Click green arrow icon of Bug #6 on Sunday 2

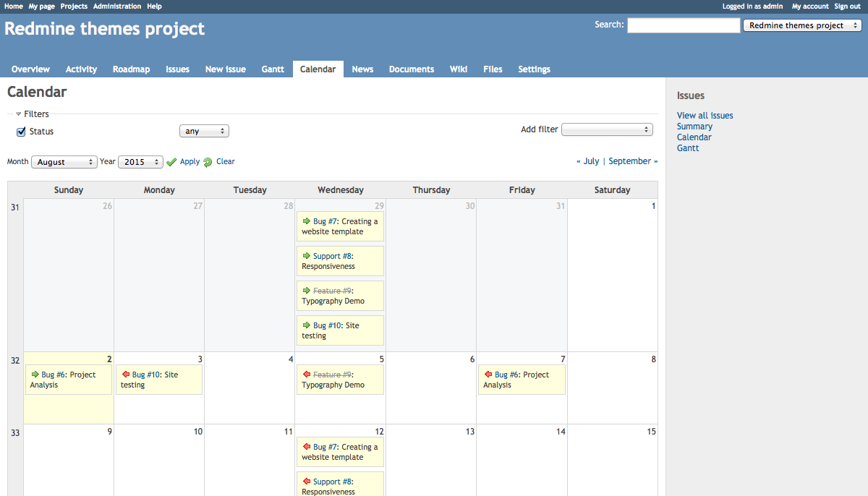click(34, 375)
